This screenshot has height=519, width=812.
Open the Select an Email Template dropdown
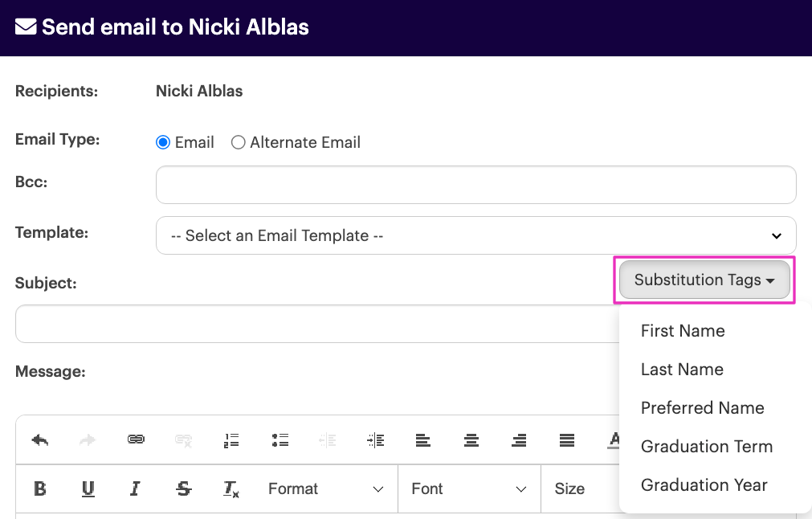(x=475, y=235)
